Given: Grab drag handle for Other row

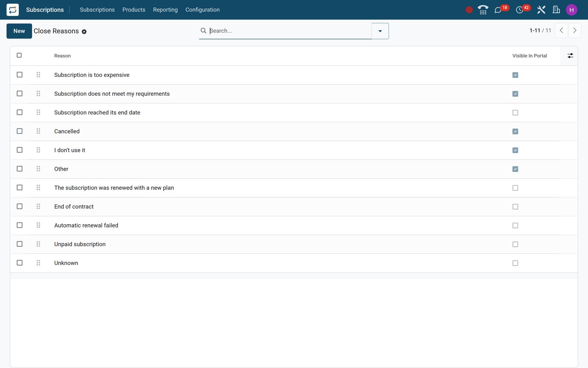Looking at the screenshot, I should (38, 169).
